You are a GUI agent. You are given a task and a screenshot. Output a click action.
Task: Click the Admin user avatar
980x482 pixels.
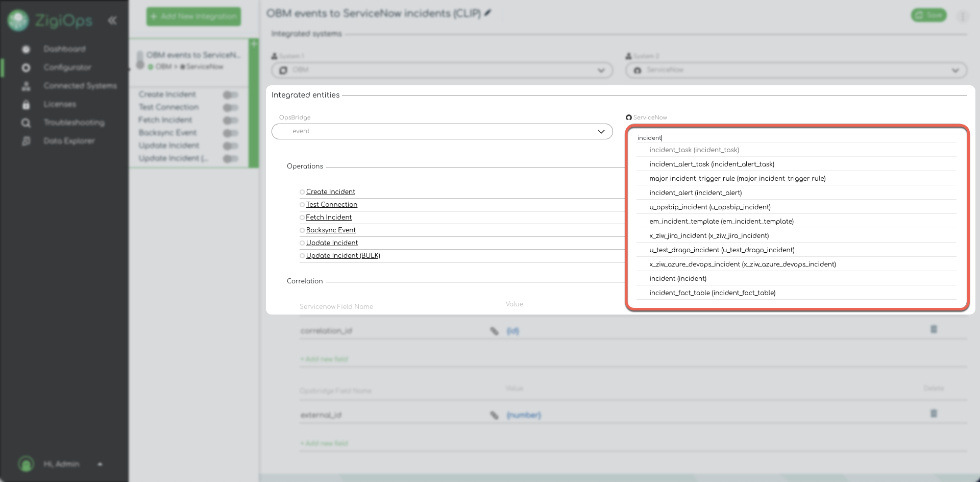tap(26, 464)
